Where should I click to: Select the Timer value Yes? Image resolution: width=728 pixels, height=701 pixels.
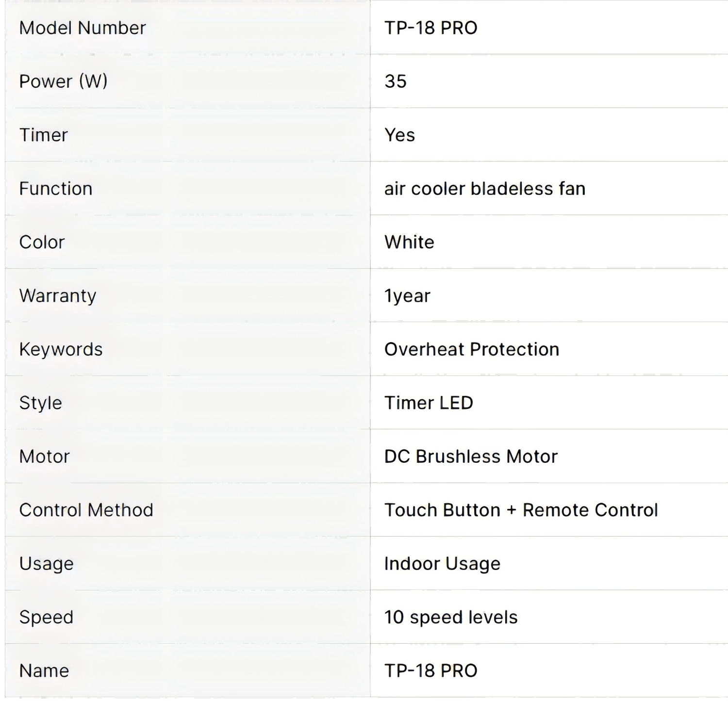click(399, 135)
